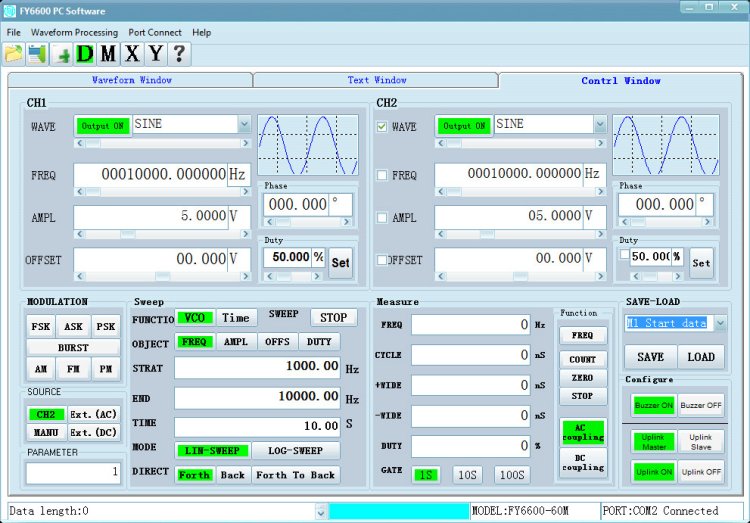Select the green D toolbar icon
Image resolution: width=750 pixels, height=523 pixels.
(x=85, y=54)
